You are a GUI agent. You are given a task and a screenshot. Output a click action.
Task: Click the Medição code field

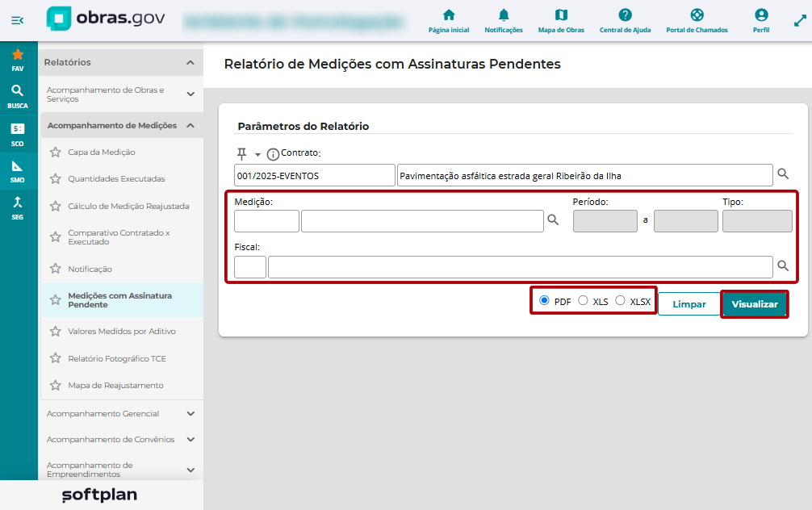click(x=266, y=221)
